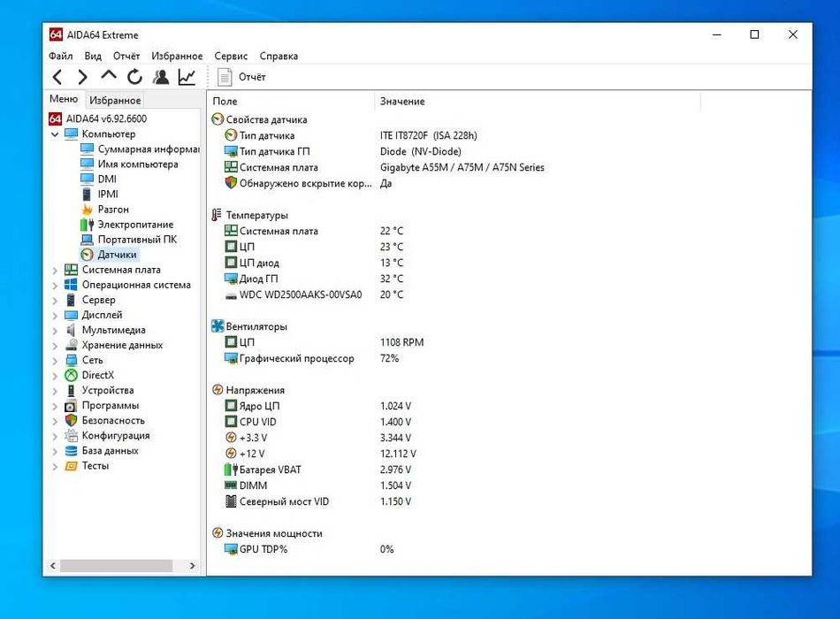Open the DMI tree item

tap(98, 179)
